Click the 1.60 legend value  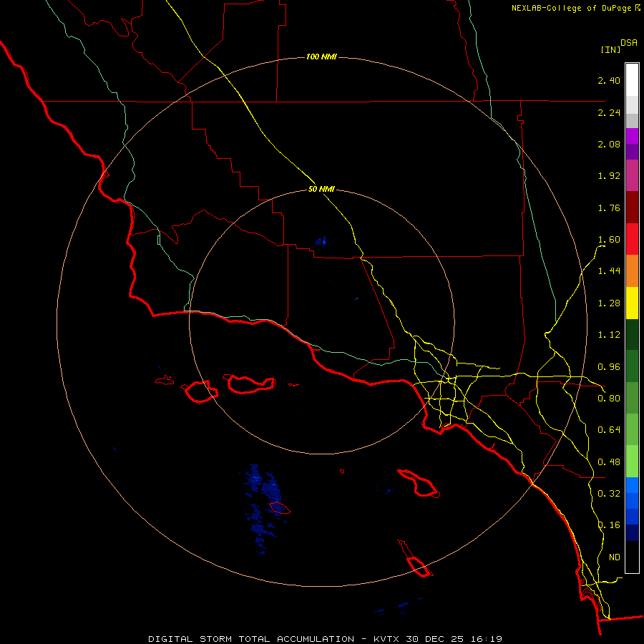click(609, 240)
